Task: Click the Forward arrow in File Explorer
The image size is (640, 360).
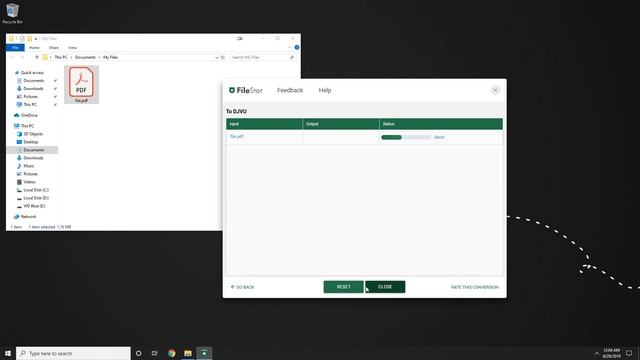Action: [22, 57]
